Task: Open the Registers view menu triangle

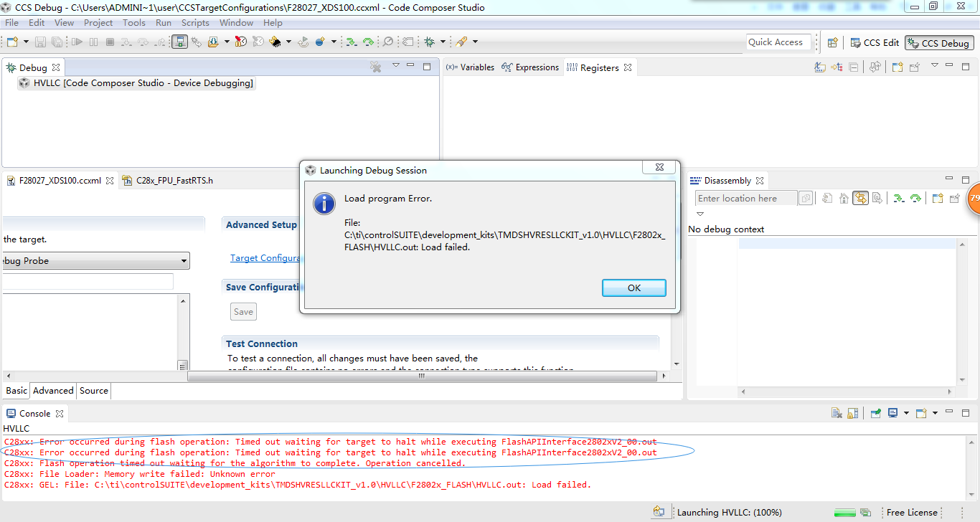Action: pyautogui.click(x=934, y=66)
